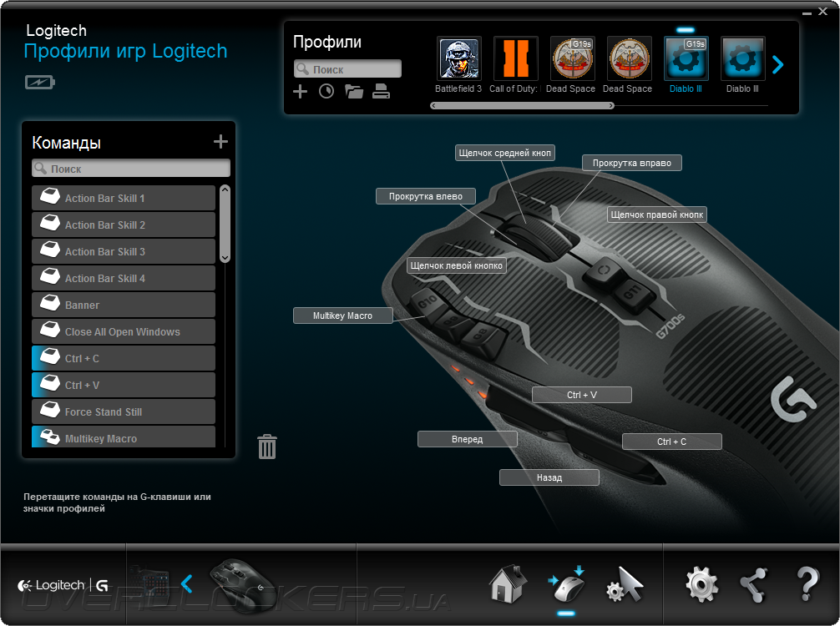Viewport: 840px width, 626px height.
Task: Show more profiles with right chevron arrow
Action: click(778, 65)
